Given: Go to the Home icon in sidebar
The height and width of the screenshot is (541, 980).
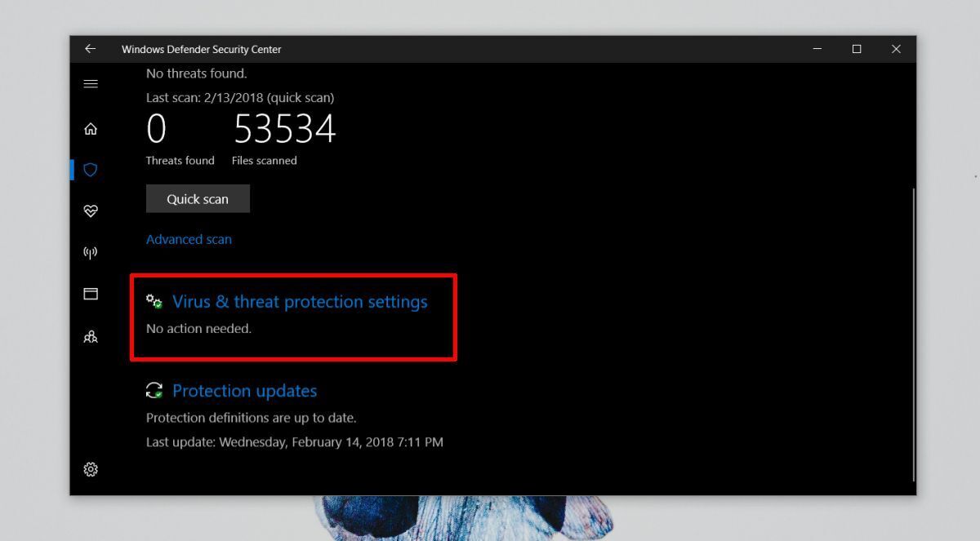Looking at the screenshot, I should [91, 128].
